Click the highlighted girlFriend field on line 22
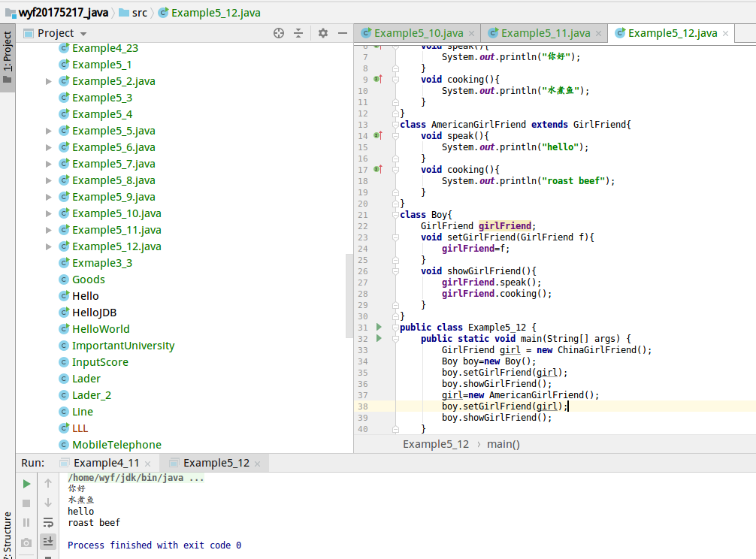This screenshot has height=559, width=756. (x=504, y=226)
